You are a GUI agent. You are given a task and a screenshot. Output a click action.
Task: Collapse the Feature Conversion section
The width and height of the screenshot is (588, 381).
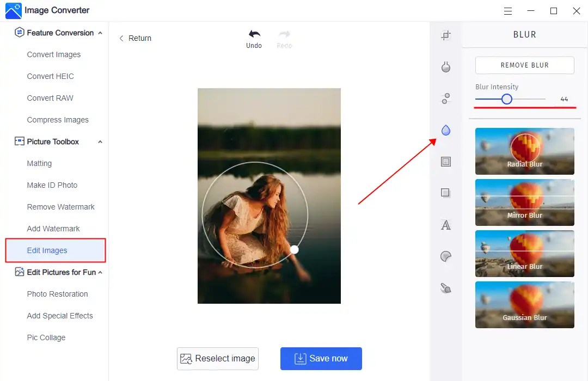coord(100,33)
